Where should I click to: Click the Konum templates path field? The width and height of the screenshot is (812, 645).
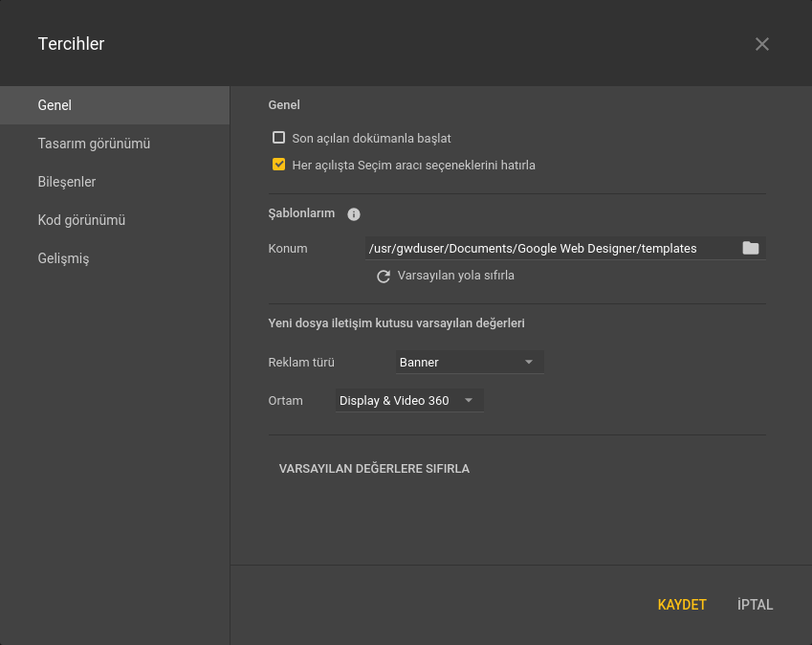tap(545, 249)
